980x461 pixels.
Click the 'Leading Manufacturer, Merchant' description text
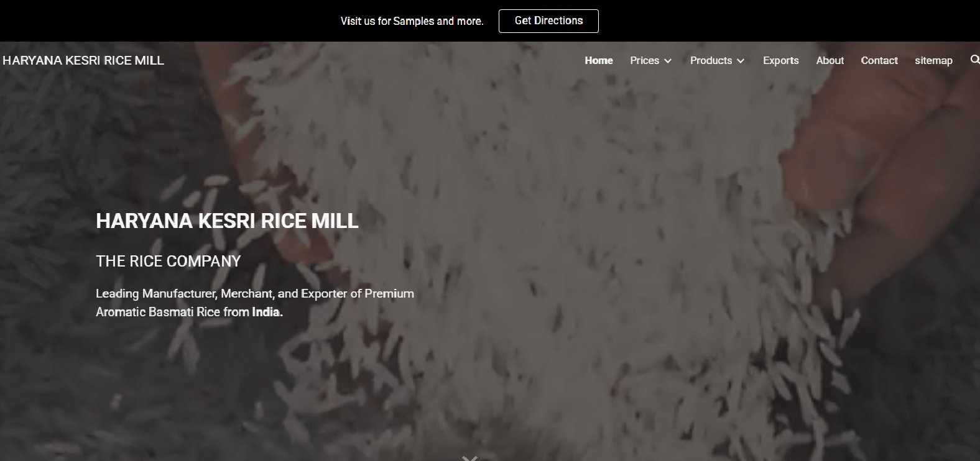point(255,303)
